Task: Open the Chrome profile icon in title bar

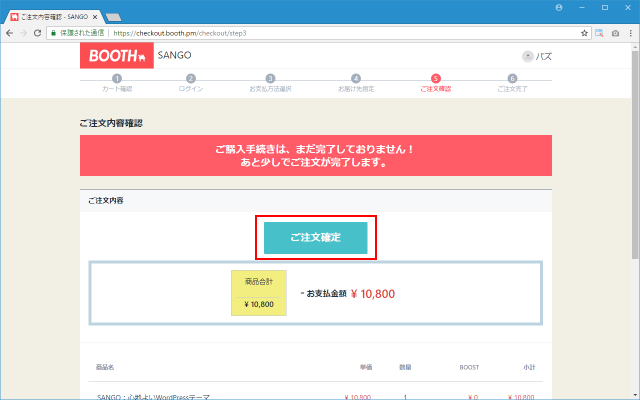Action: (x=559, y=7)
